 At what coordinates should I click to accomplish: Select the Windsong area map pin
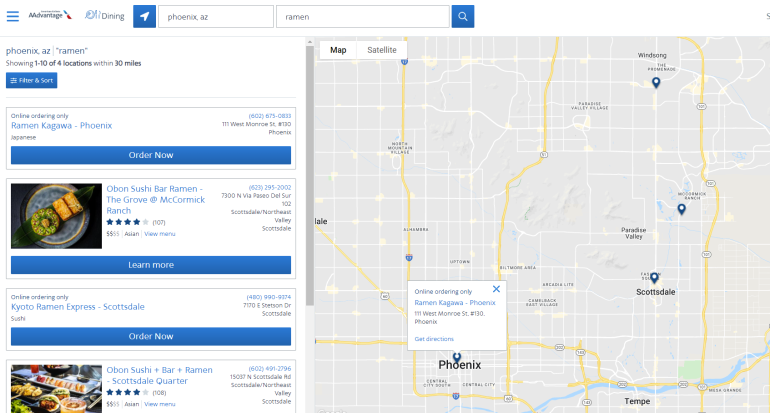pyautogui.click(x=656, y=83)
